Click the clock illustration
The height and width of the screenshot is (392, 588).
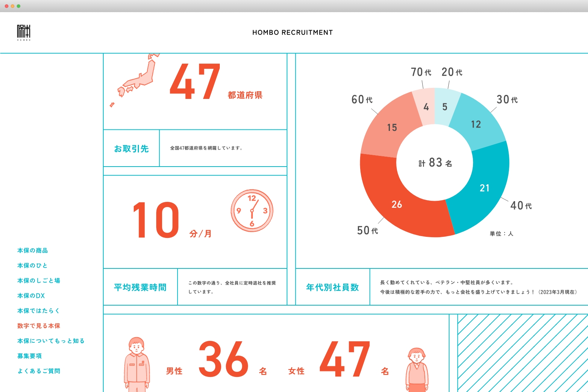(252, 211)
